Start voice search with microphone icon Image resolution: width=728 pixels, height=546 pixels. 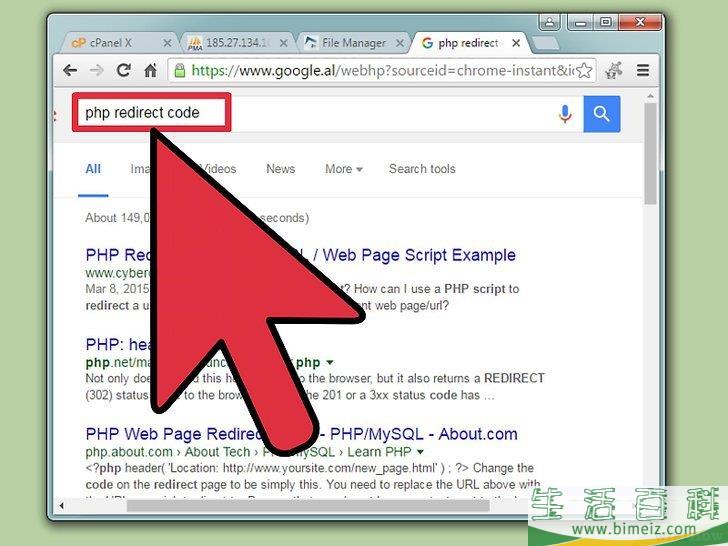565,114
